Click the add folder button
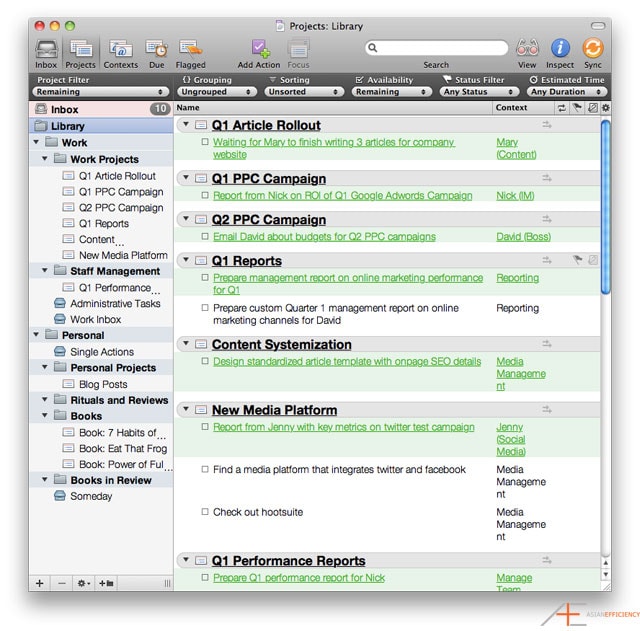The height and width of the screenshot is (631, 640). (106, 583)
